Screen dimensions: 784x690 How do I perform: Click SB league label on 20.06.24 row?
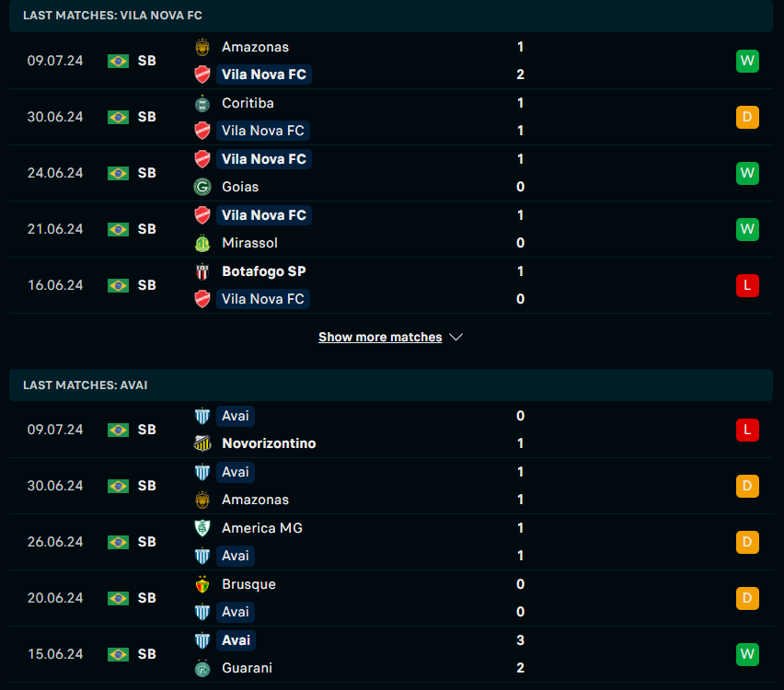click(x=147, y=598)
